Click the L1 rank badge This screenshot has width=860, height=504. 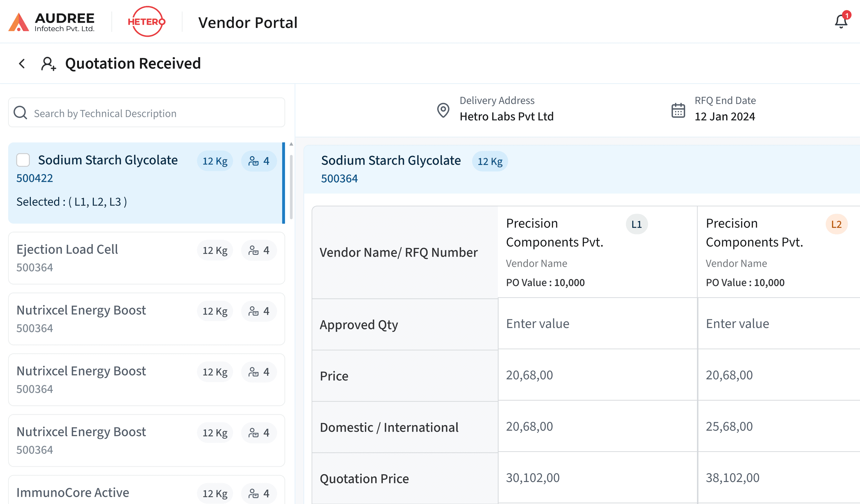coord(636,224)
